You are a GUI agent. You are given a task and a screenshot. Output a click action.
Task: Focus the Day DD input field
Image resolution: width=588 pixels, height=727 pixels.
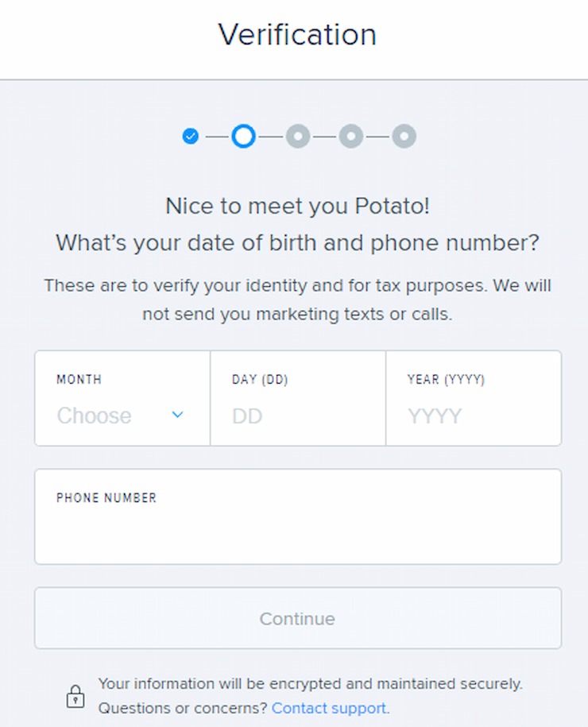[x=298, y=398]
